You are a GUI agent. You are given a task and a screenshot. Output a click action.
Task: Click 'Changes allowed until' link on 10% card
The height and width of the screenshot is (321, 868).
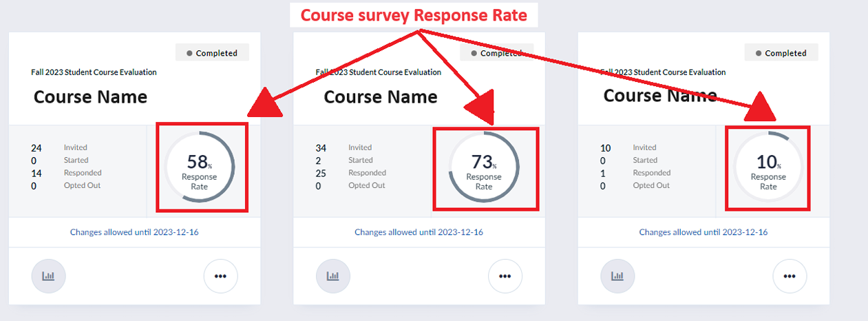pyautogui.click(x=703, y=232)
